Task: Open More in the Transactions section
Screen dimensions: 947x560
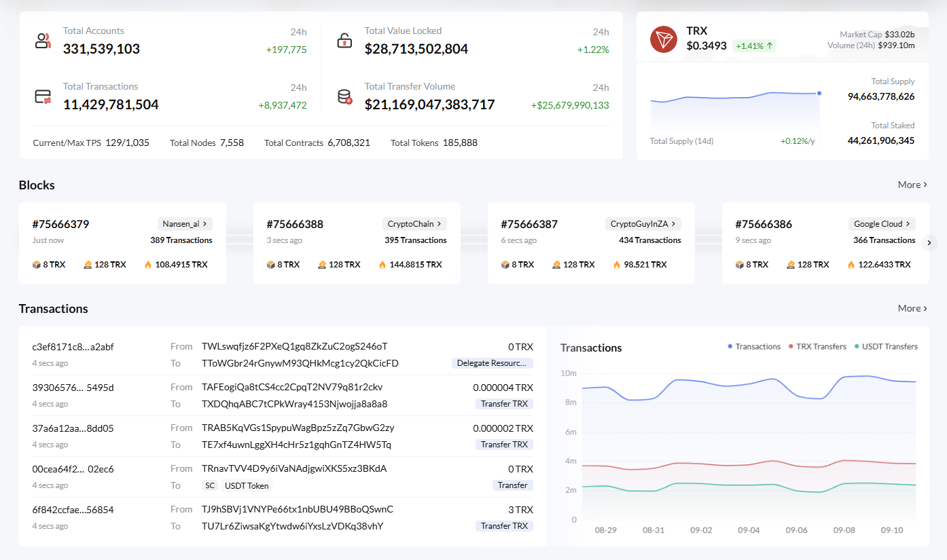Action: 912,308
